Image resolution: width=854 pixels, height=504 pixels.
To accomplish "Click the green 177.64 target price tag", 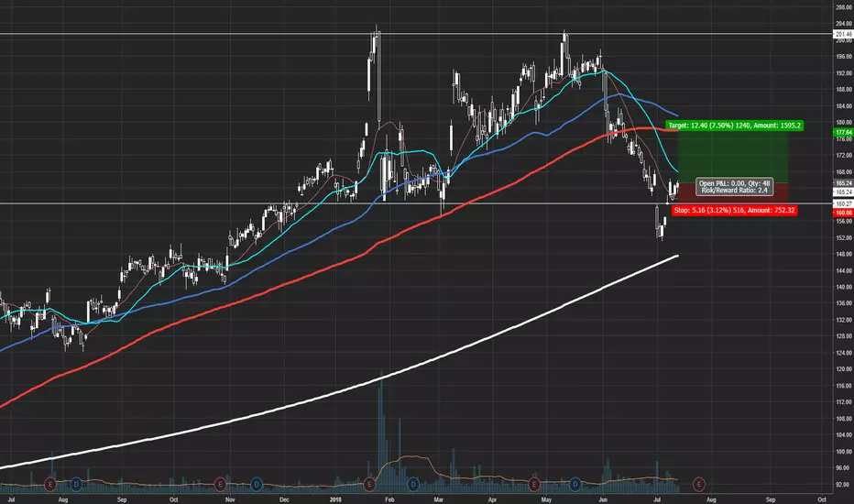I will [844, 132].
